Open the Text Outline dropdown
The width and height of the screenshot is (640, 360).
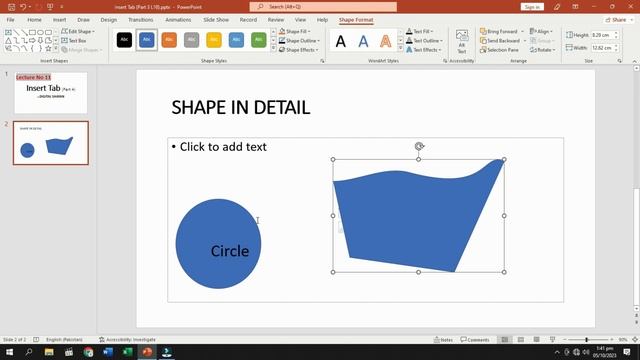coord(424,40)
